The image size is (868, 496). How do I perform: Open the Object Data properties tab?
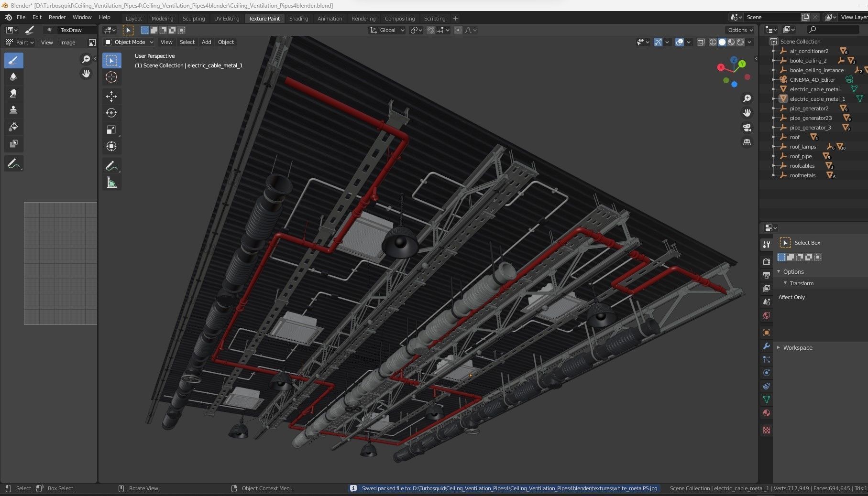(767, 399)
